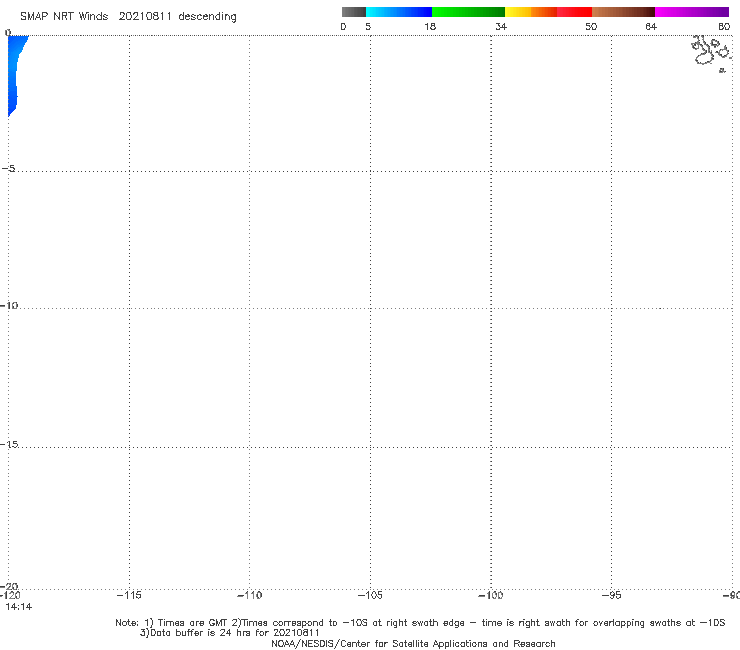Click the magenta-purple segment of the color bar
Viewport: 740px width, 650px height.
(692, 12)
